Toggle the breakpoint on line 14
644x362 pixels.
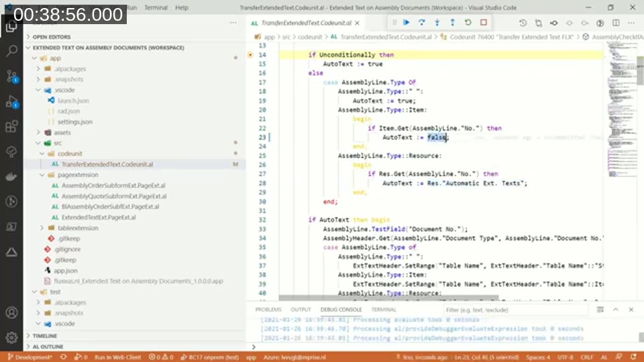point(250,54)
